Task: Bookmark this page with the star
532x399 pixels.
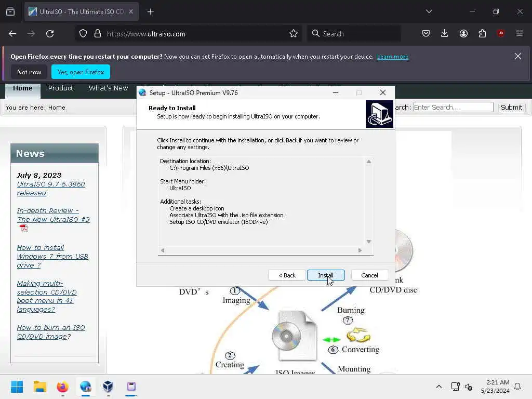Action: (x=294, y=34)
